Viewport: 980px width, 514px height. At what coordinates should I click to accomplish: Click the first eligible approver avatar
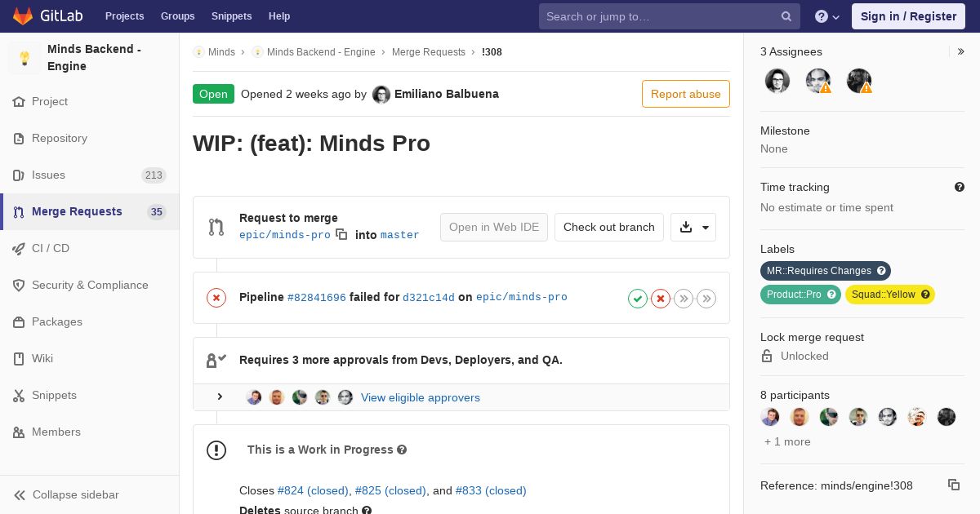254,397
